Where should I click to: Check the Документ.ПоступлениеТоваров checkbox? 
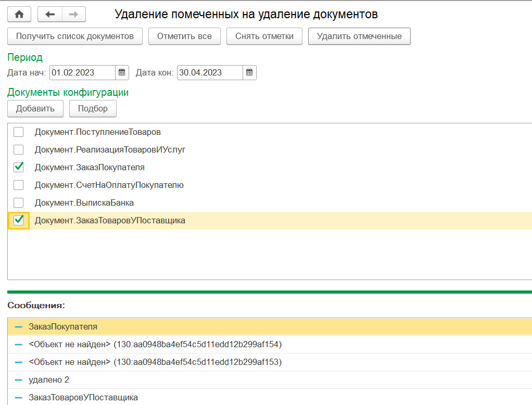[19, 132]
